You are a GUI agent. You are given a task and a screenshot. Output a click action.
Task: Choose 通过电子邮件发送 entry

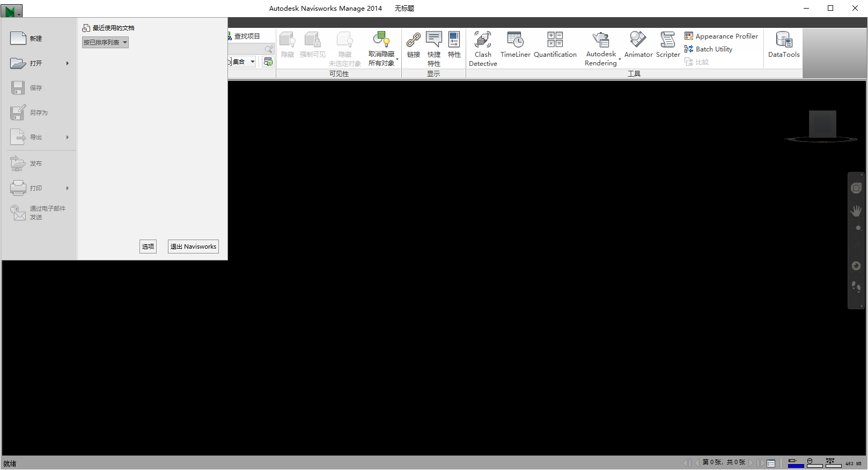click(39, 213)
